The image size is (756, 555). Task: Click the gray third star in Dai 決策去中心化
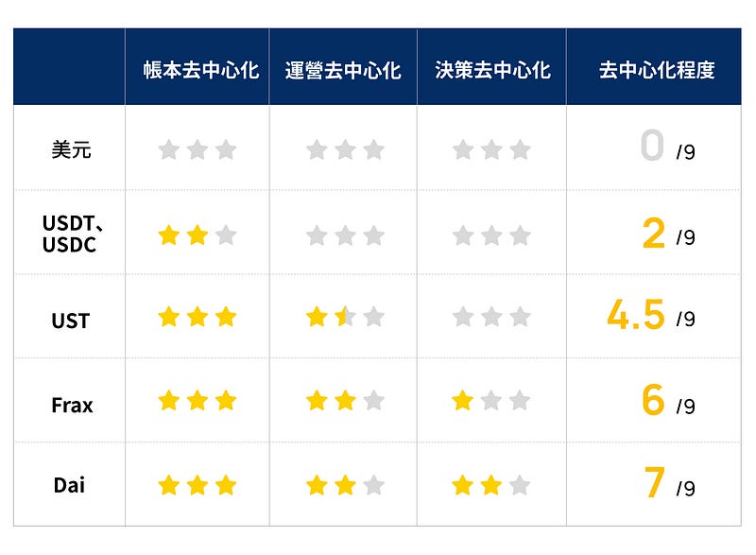pos(520,485)
